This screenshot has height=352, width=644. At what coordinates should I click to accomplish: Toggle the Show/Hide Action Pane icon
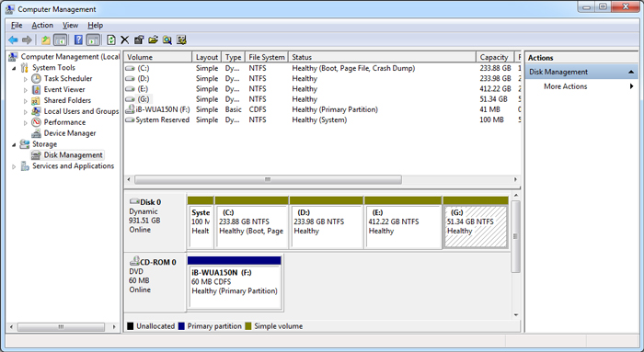93,40
